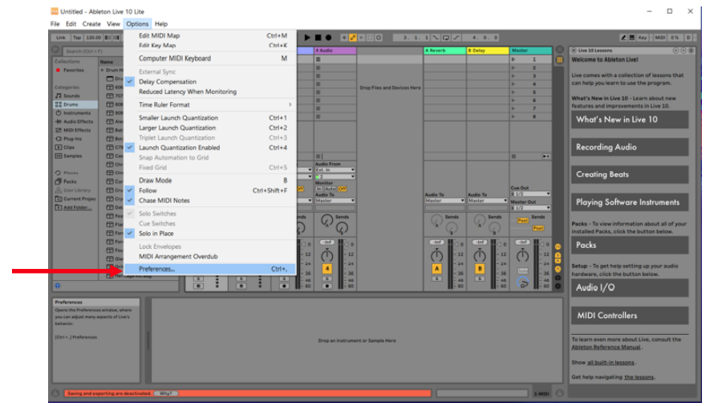Open the Computer MIDI Keyboard icon

(632, 38)
